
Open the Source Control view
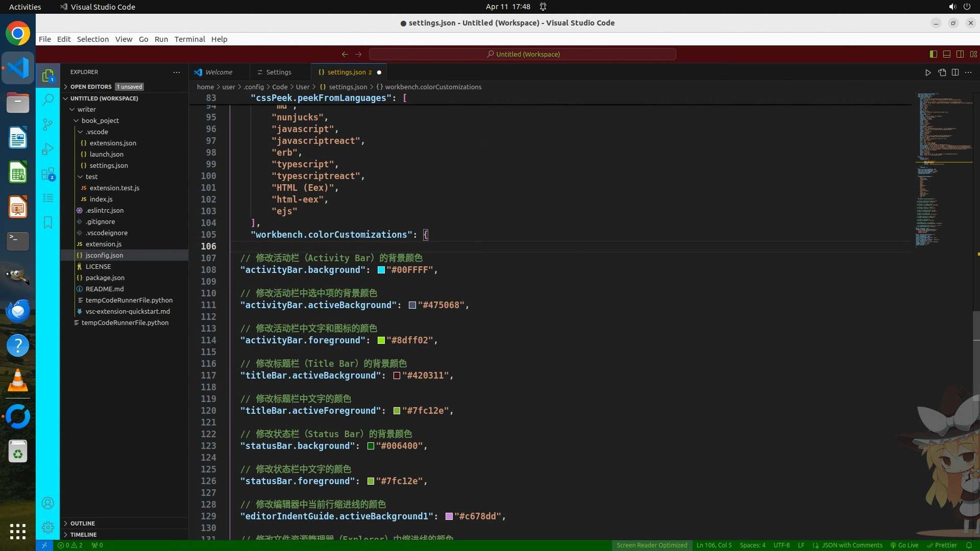coord(48,124)
